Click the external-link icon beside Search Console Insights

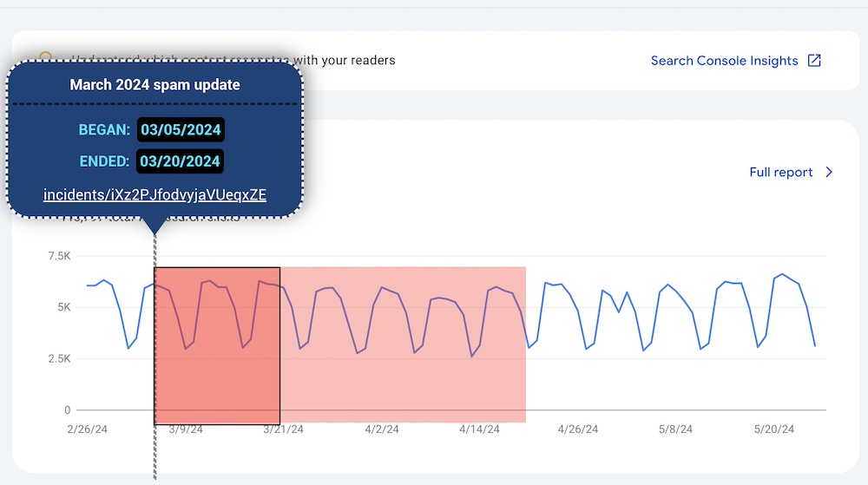tap(814, 61)
